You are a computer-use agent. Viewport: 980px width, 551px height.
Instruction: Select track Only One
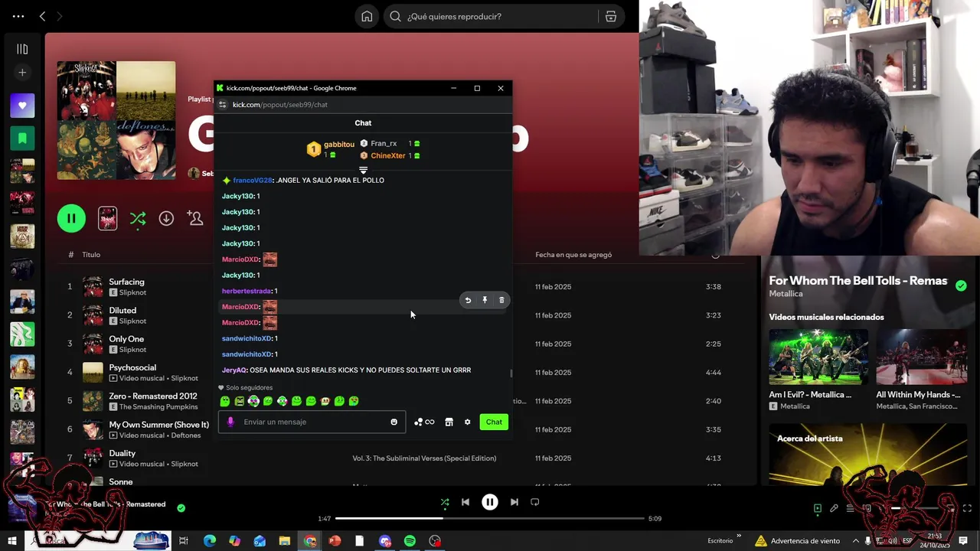tap(126, 339)
